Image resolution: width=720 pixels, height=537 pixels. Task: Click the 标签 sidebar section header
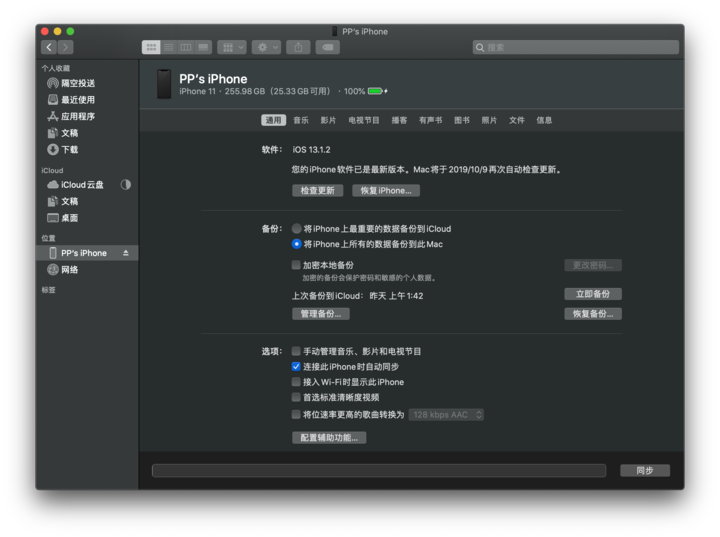tap(49, 290)
